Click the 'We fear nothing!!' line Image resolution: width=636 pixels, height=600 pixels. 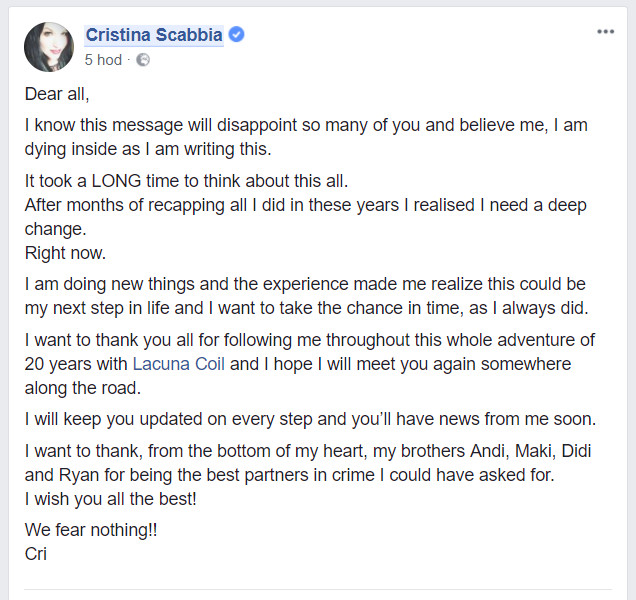pos(91,530)
